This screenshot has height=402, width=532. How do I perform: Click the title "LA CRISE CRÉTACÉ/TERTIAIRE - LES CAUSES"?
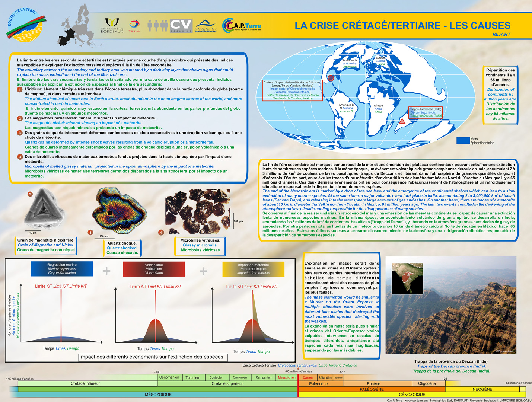402,26
